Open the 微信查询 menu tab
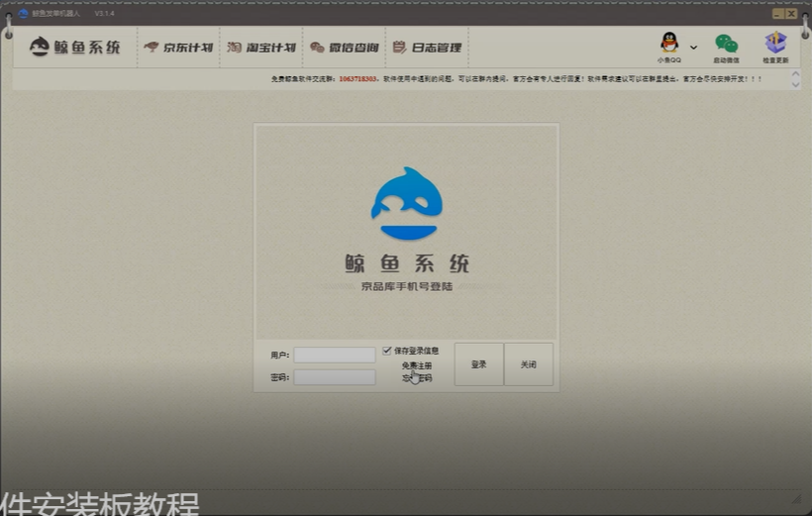 345,48
